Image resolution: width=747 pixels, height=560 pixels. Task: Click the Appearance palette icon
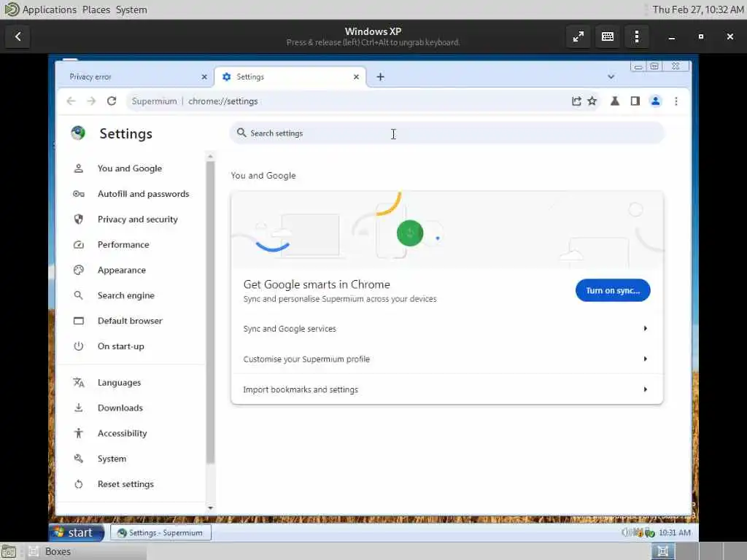click(x=79, y=270)
